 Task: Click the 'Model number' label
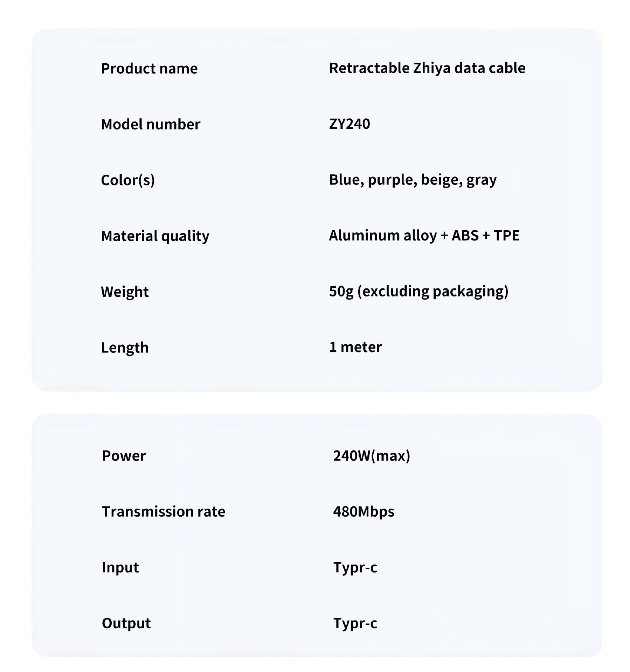151,124
